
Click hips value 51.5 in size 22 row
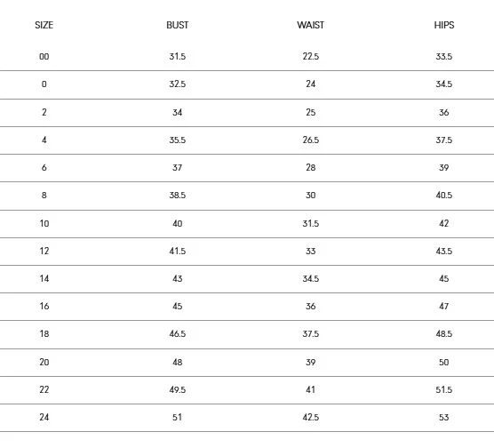pyautogui.click(x=444, y=389)
